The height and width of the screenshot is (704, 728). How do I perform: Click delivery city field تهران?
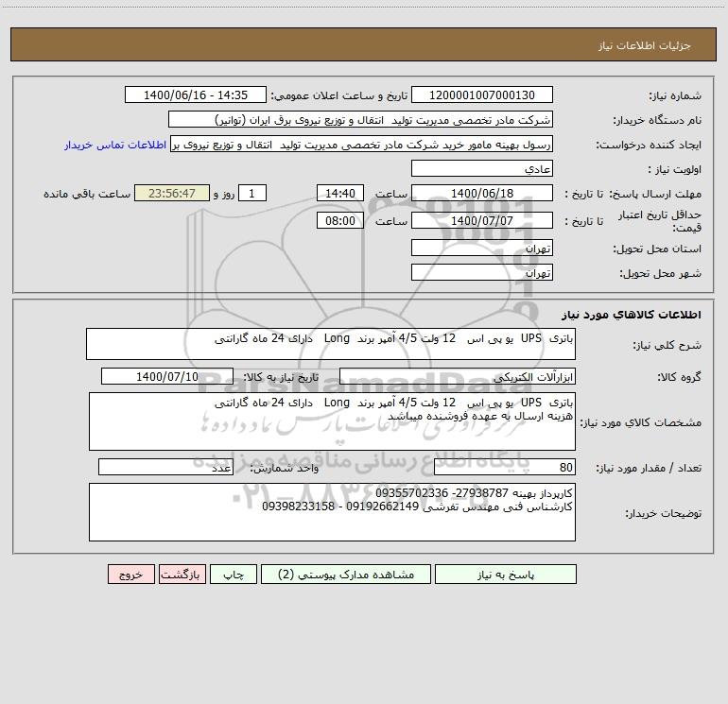(x=482, y=272)
